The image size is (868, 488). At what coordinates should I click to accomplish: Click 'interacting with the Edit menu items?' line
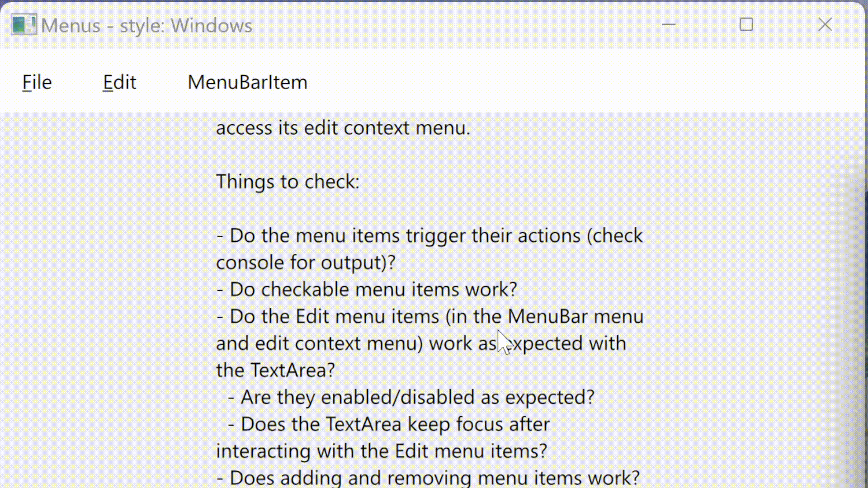click(x=382, y=451)
